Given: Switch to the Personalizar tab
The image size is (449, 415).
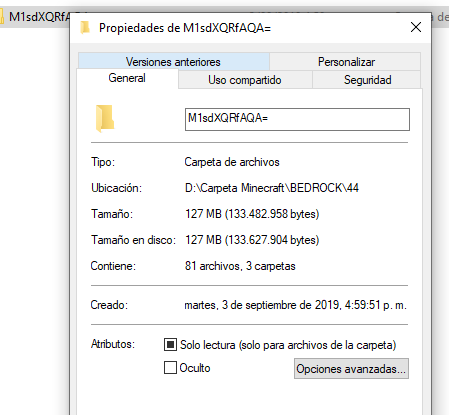Looking at the screenshot, I should pos(346,62).
